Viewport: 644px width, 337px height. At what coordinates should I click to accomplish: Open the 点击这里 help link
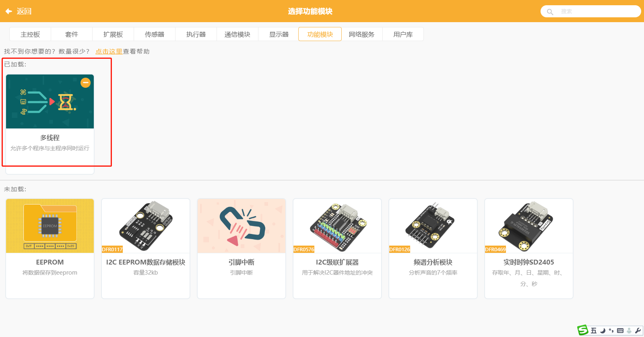(x=109, y=52)
